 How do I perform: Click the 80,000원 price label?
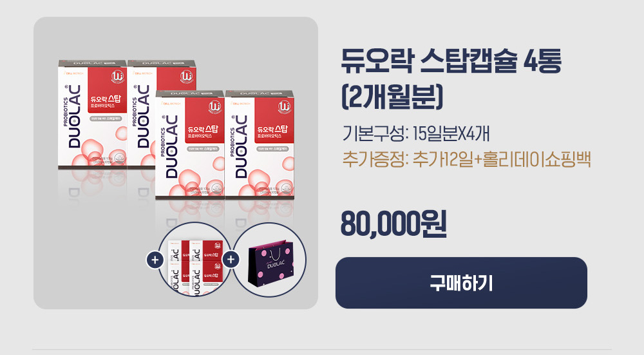click(393, 224)
